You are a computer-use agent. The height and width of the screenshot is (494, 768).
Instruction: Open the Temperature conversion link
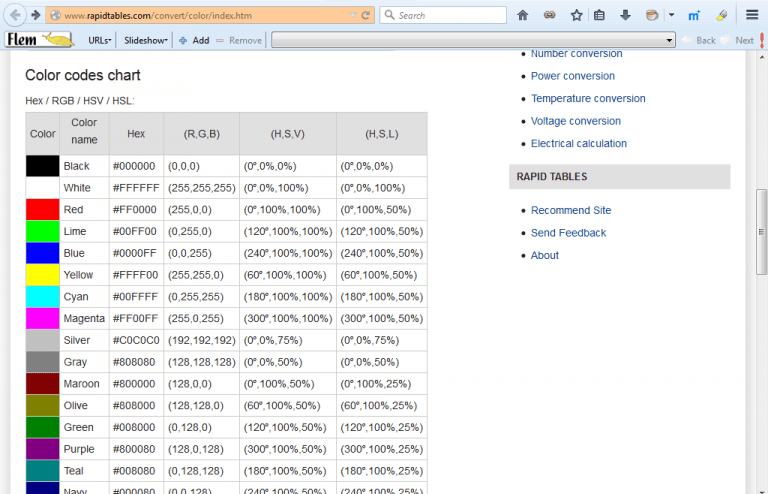pyautogui.click(x=588, y=98)
